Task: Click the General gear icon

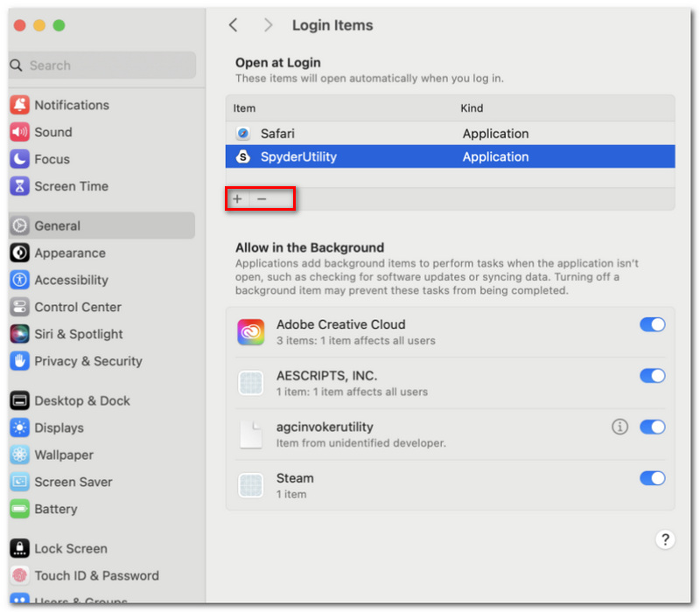Action: (x=19, y=226)
